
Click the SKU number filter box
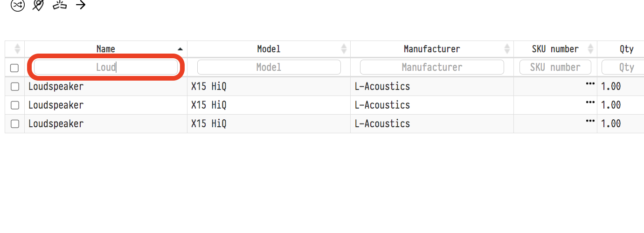[555, 67]
